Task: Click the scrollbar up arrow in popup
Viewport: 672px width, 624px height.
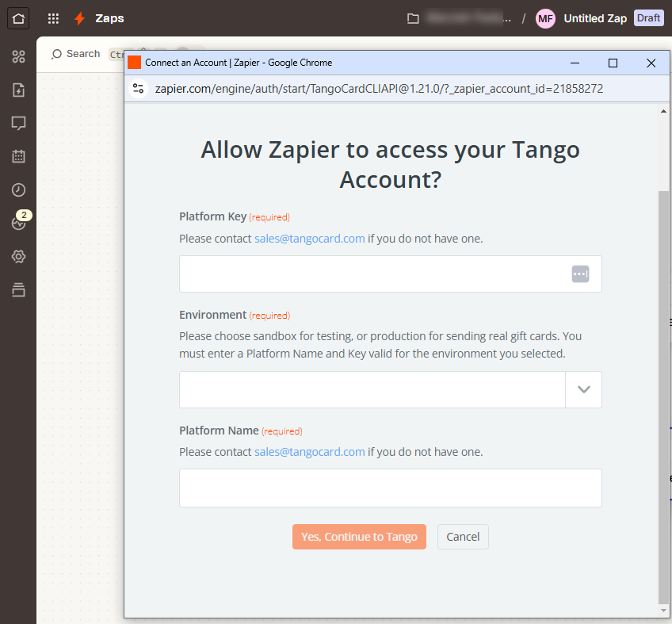Action: coord(663,111)
